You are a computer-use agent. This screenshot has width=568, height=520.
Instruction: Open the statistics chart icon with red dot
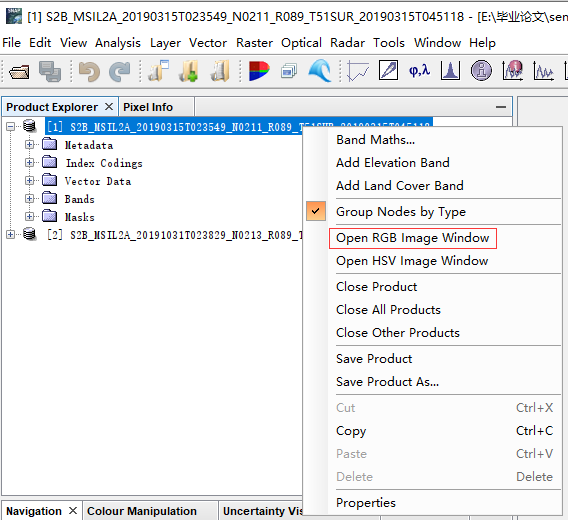512,70
